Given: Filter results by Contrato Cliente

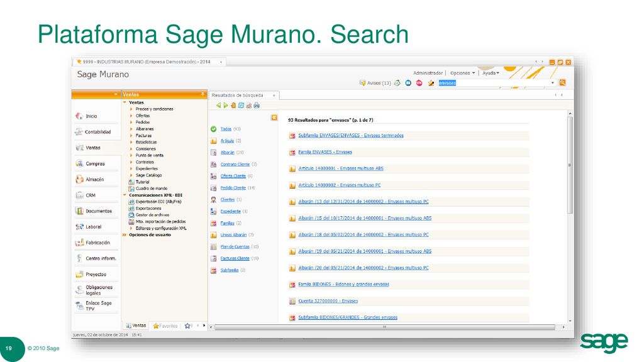Looking at the screenshot, I should click(235, 164).
